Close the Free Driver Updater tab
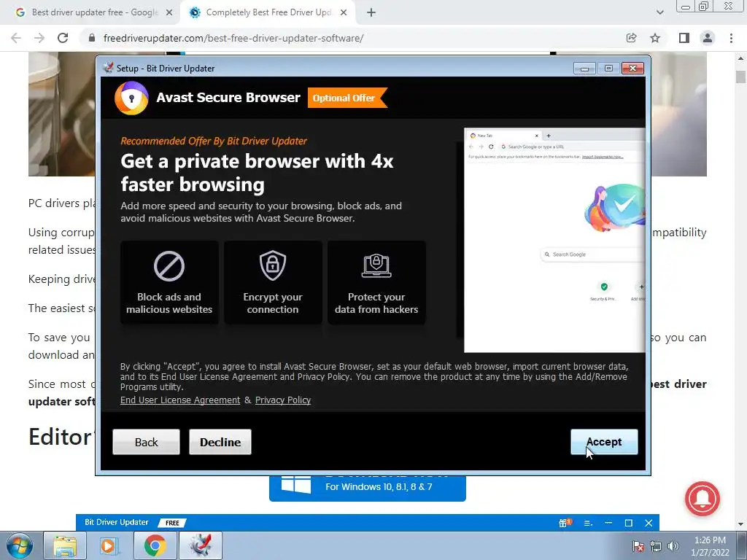Viewport: 747px width, 560px height. tap(344, 13)
